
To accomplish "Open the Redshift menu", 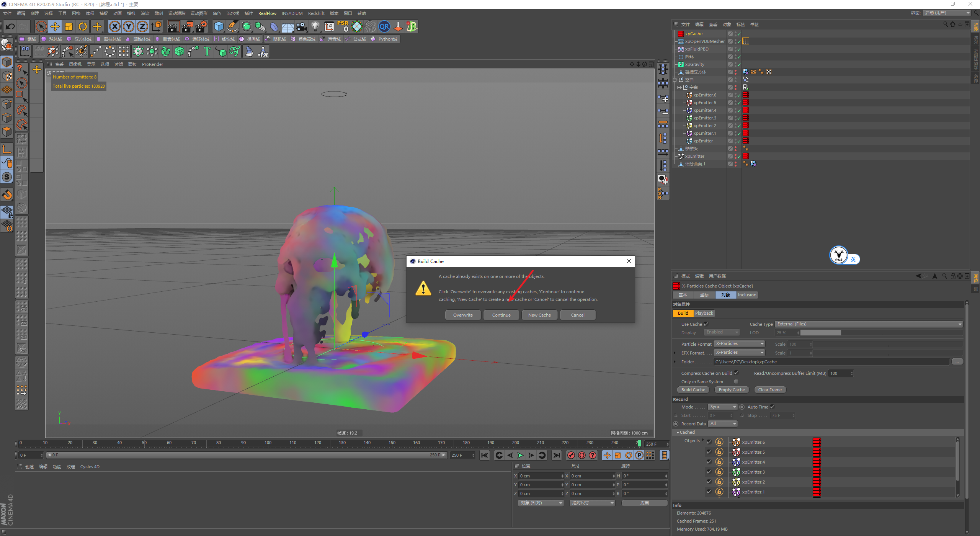I will (x=316, y=13).
